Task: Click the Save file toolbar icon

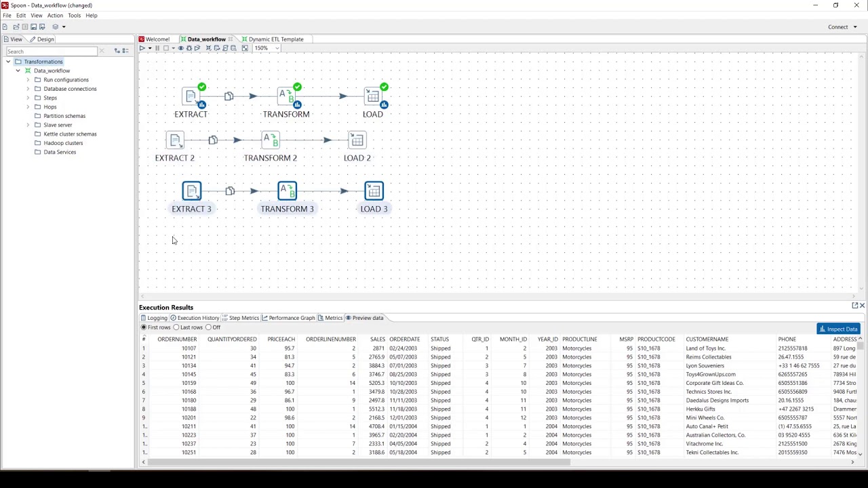Action: 33,26
